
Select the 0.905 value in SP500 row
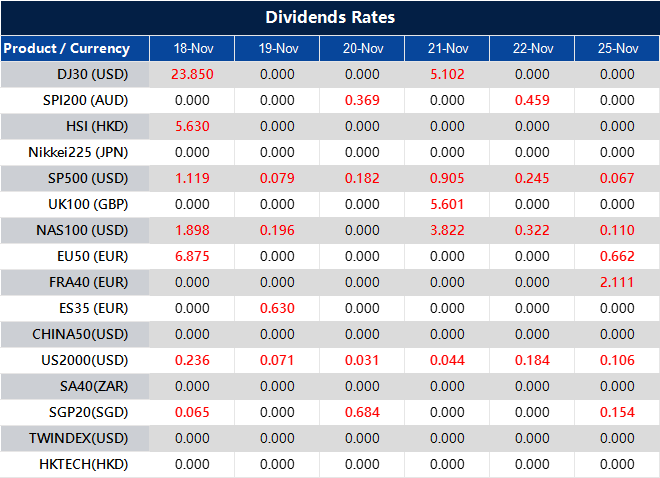pos(447,178)
